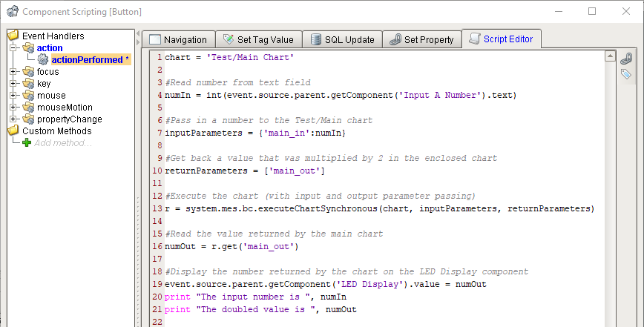Click the tag browse icon beside editor
The width and height of the screenshot is (644, 327).
626,74
